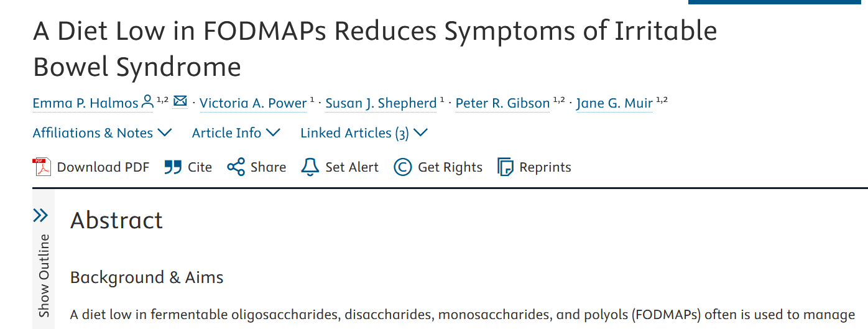This screenshot has height=329, width=868.
Task: Toggle the Show Outline sidebar label
Action: (44, 275)
